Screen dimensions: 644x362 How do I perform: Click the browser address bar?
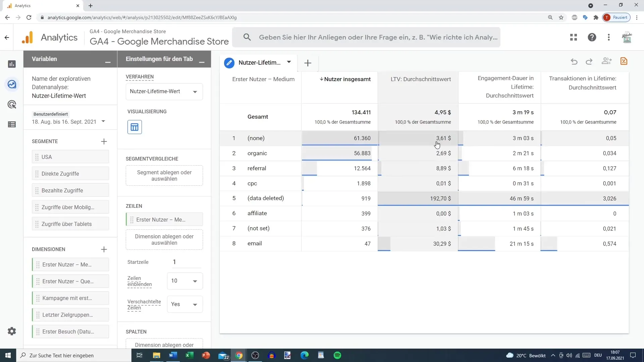292,17
